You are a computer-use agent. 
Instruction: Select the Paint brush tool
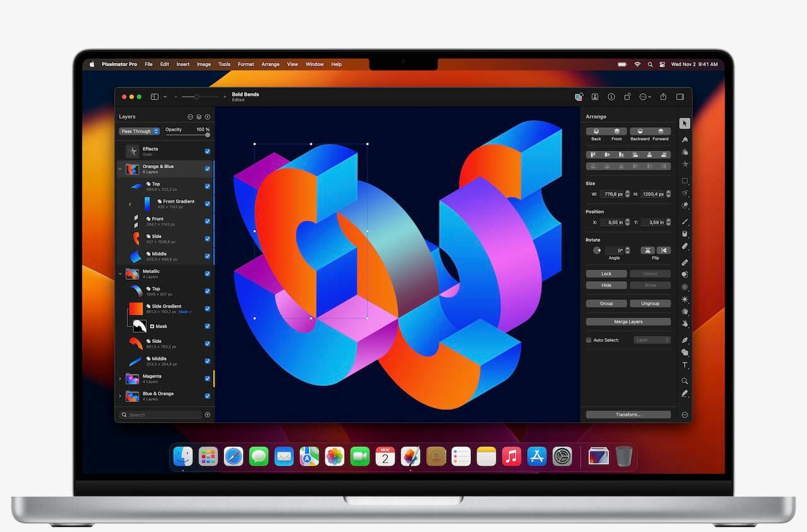(x=685, y=222)
